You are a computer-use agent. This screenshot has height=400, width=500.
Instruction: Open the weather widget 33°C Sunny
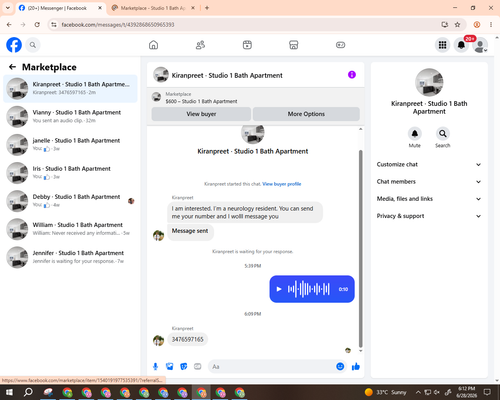[386, 392]
